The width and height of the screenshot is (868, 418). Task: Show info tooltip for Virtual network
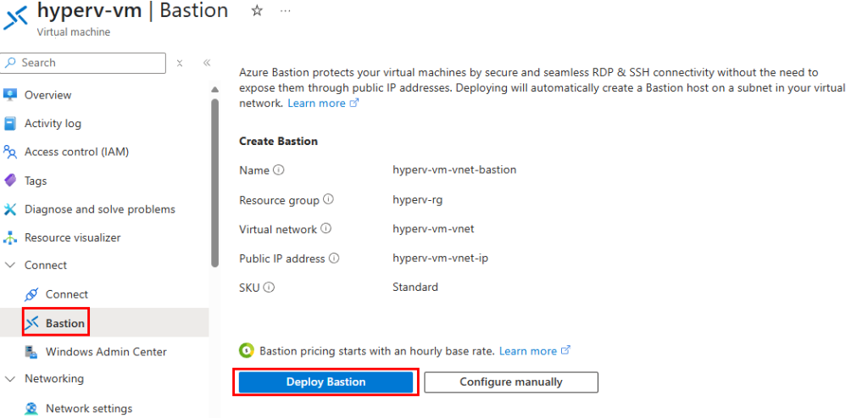[326, 228]
